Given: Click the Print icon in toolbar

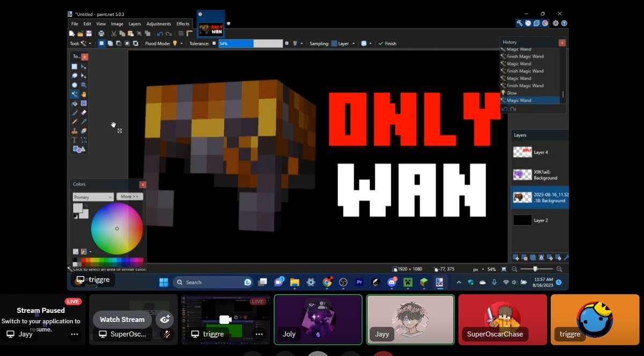Looking at the screenshot, I should (101, 33).
